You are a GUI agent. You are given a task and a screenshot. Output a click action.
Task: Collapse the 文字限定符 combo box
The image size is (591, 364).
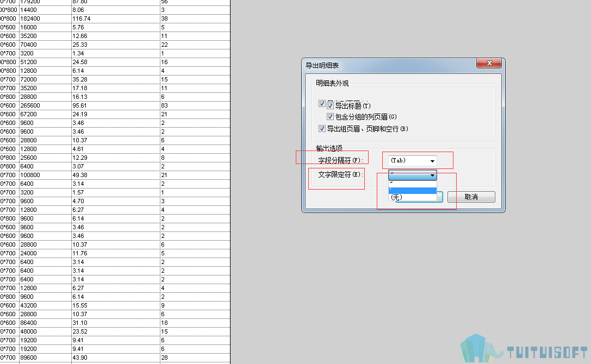click(412, 175)
